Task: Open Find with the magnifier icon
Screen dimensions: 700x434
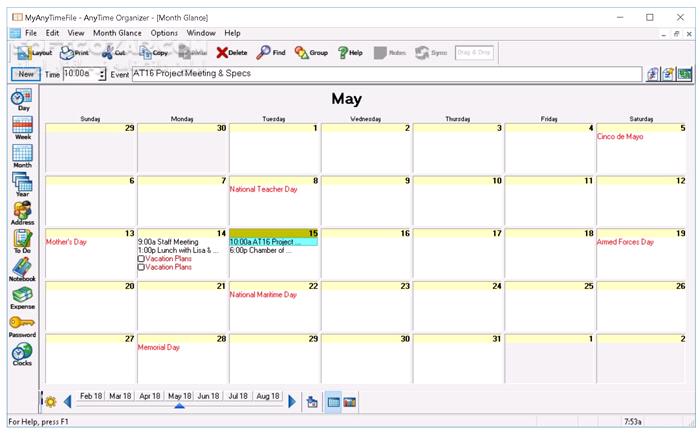Action: [x=271, y=53]
